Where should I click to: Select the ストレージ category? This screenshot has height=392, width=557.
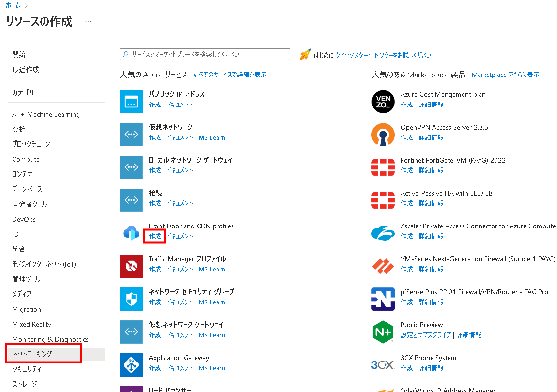tap(25, 384)
